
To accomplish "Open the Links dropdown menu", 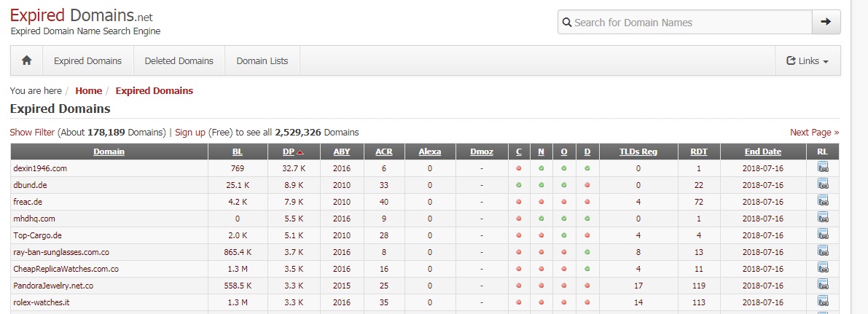I will pyautogui.click(x=808, y=61).
